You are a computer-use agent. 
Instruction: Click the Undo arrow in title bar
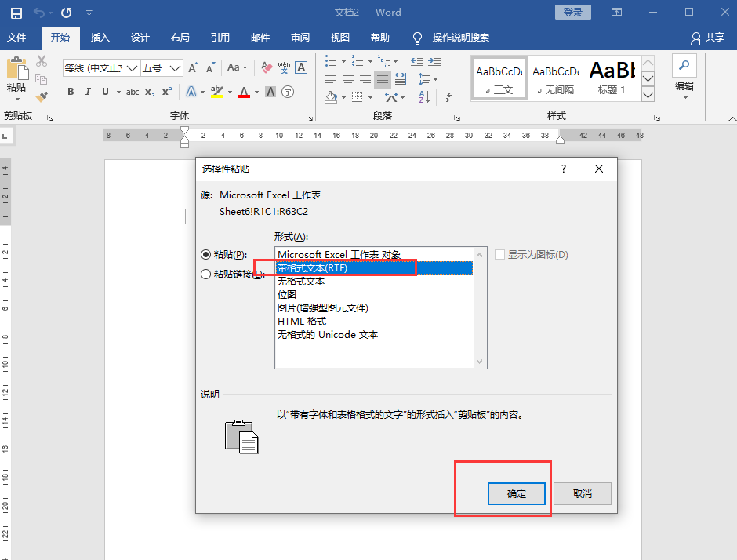point(39,13)
